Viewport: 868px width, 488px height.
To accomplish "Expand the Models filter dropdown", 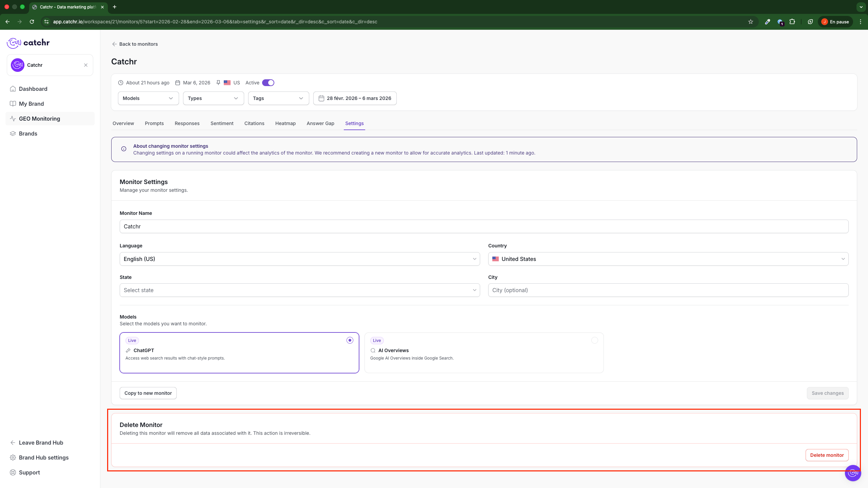I will point(148,98).
